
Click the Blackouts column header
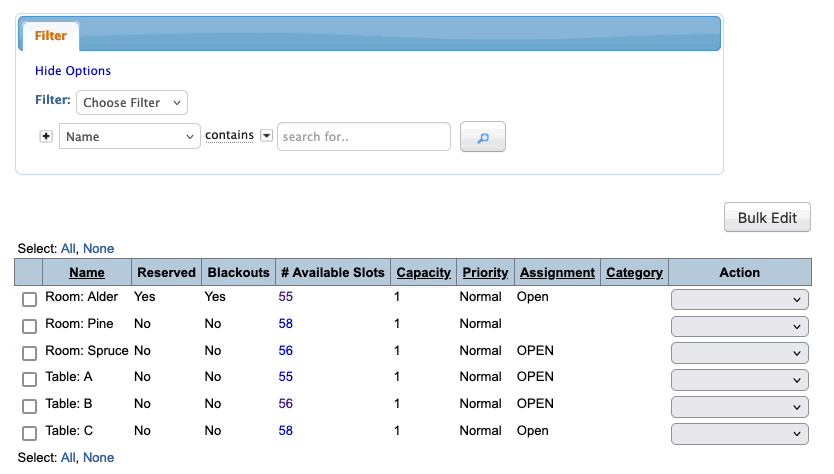238,272
